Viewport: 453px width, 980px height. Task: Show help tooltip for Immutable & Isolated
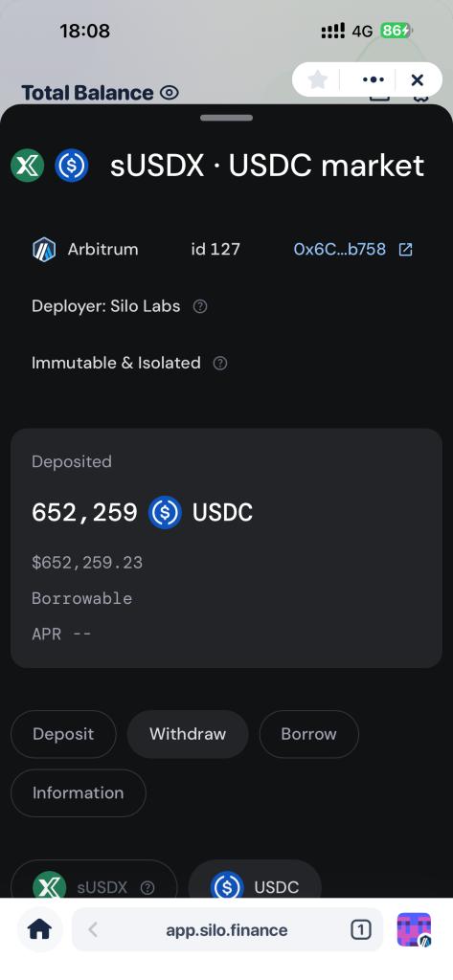[x=220, y=363]
